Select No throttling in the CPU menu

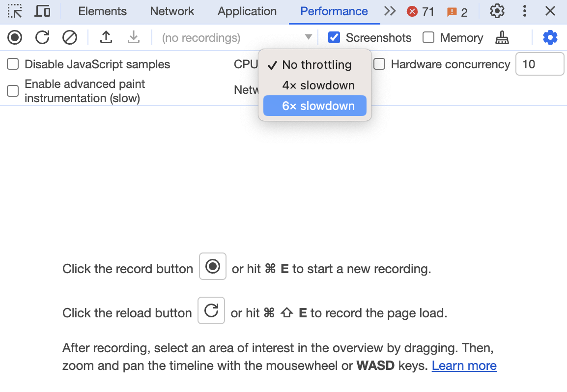(315, 65)
